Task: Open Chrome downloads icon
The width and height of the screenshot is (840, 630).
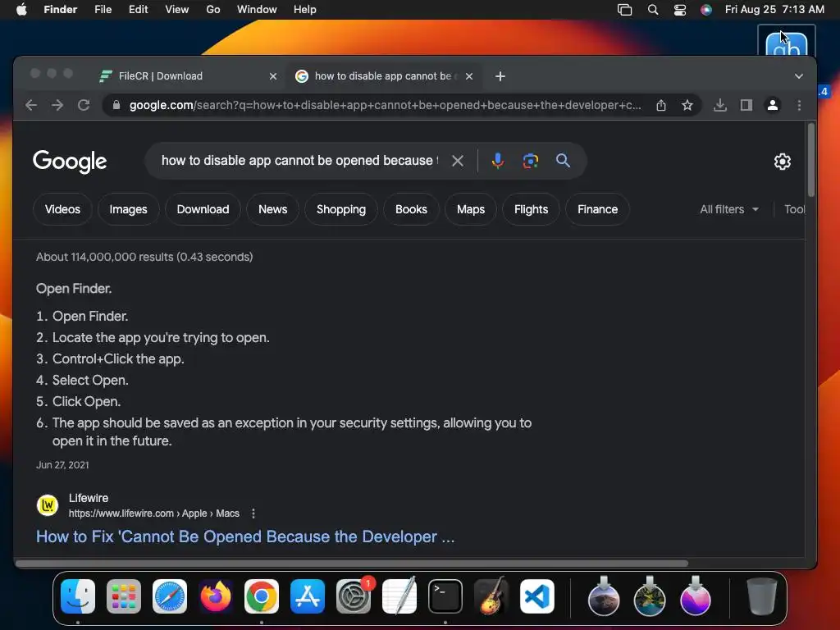Action: point(720,105)
